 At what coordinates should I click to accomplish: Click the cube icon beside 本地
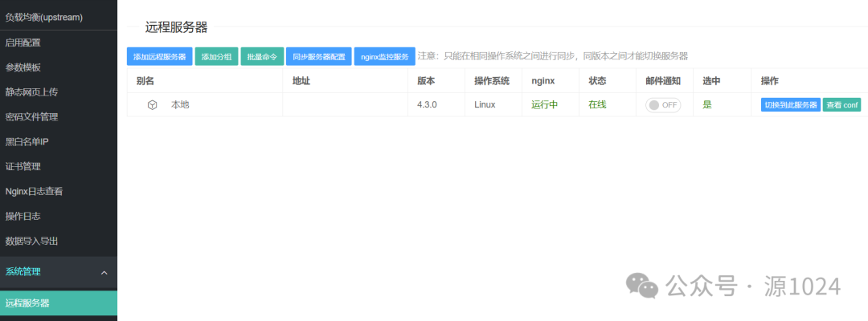(152, 105)
